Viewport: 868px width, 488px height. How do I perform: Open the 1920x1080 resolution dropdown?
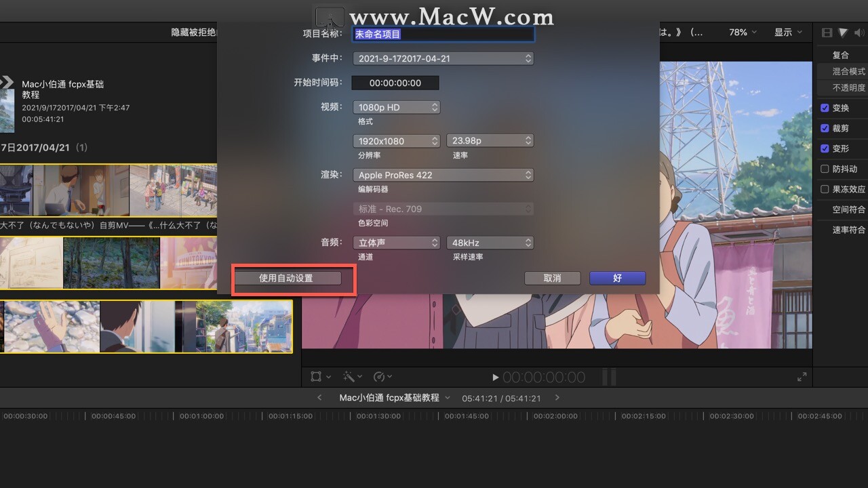[x=397, y=141]
